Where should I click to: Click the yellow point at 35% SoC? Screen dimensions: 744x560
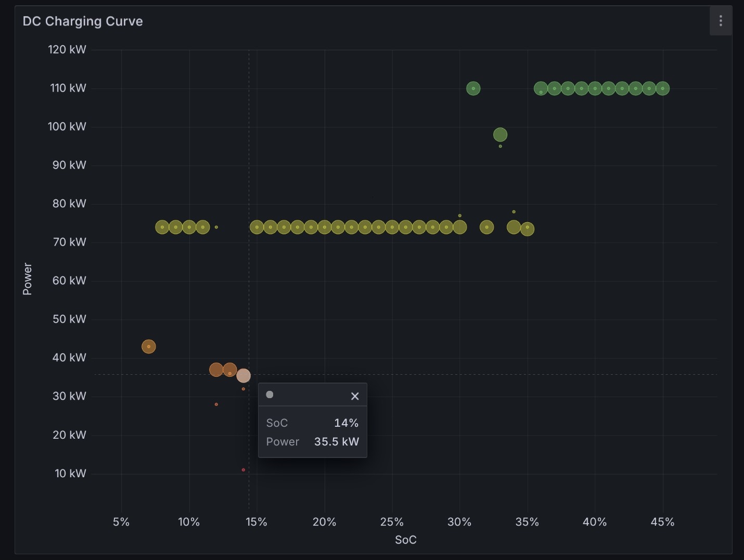527,228
